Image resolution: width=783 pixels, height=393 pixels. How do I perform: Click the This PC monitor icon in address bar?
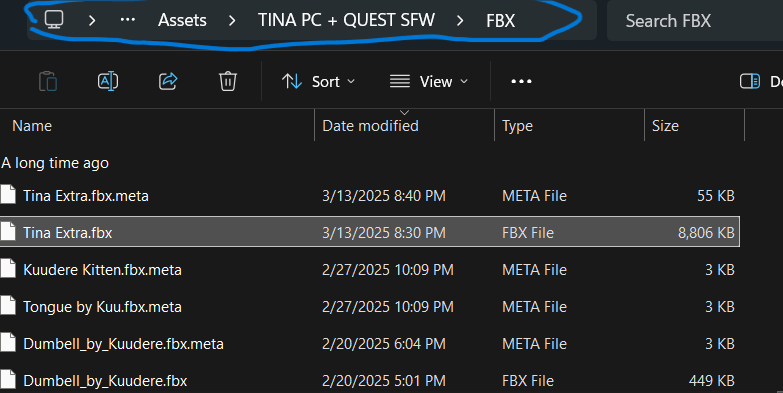click(x=54, y=20)
